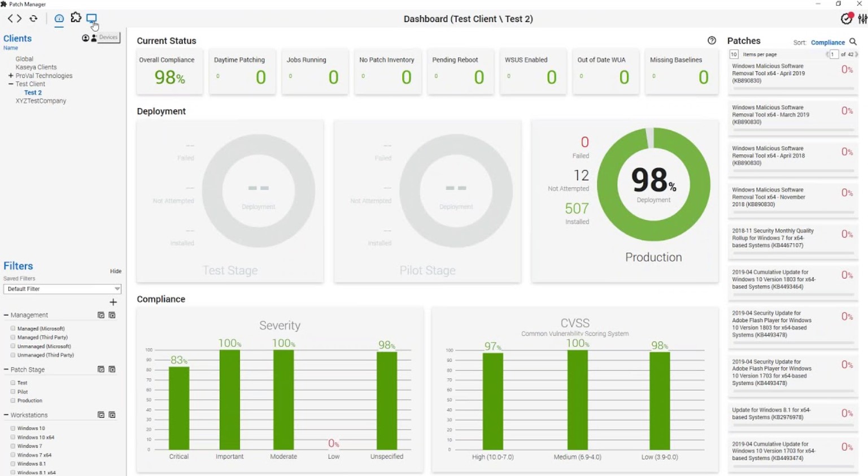This screenshot has width=868, height=476.
Task: Open the notification badge icon with red dot
Action: click(x=846, y=19)
